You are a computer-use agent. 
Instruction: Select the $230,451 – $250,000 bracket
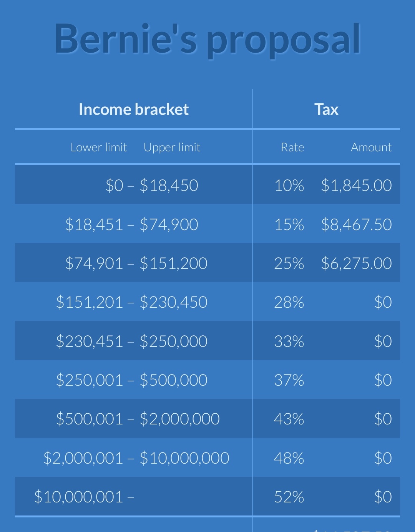click(x=132, y=341)
